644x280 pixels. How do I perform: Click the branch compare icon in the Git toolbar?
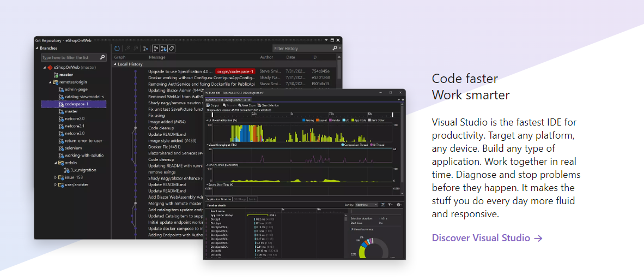(x=145, y=49)
